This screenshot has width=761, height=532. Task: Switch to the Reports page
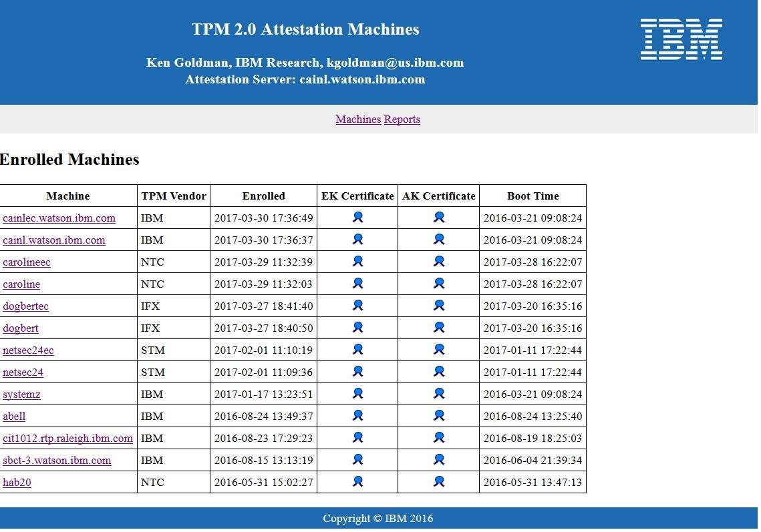402,119
